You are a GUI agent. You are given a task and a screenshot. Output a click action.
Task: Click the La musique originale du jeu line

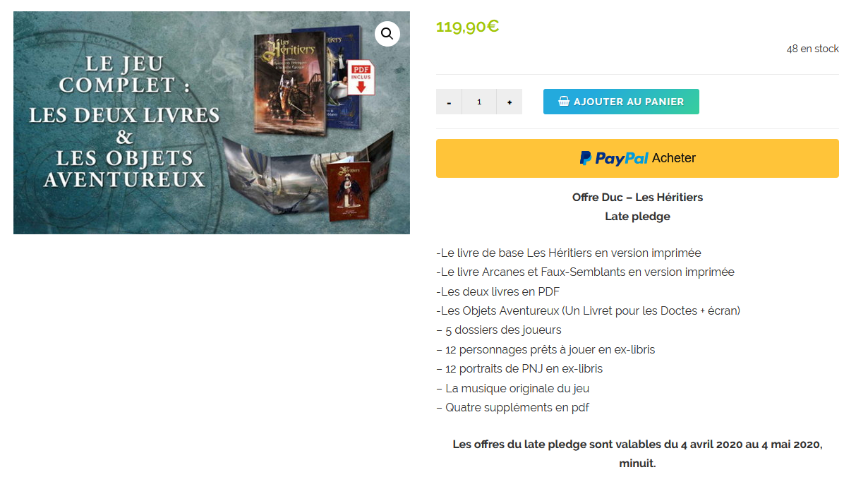pos(513,388)
